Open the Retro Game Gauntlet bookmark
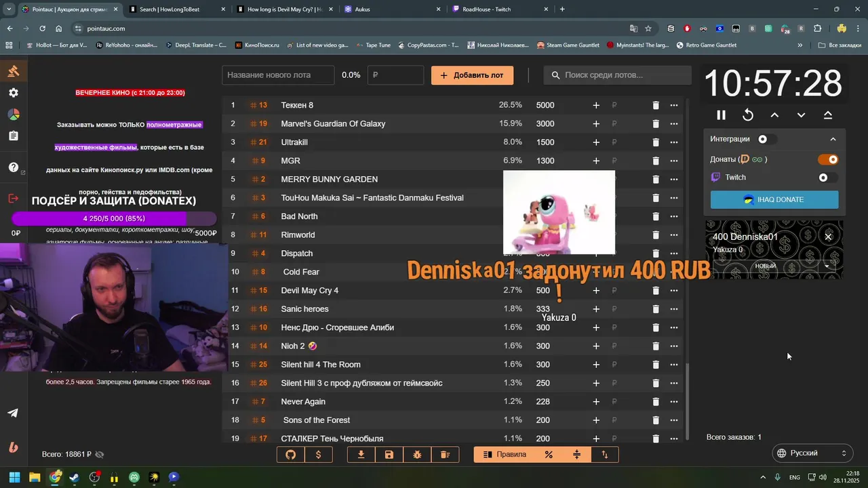The width and height of the screenshot is (868, 488). pyautogui.click(x=706, y=45)
